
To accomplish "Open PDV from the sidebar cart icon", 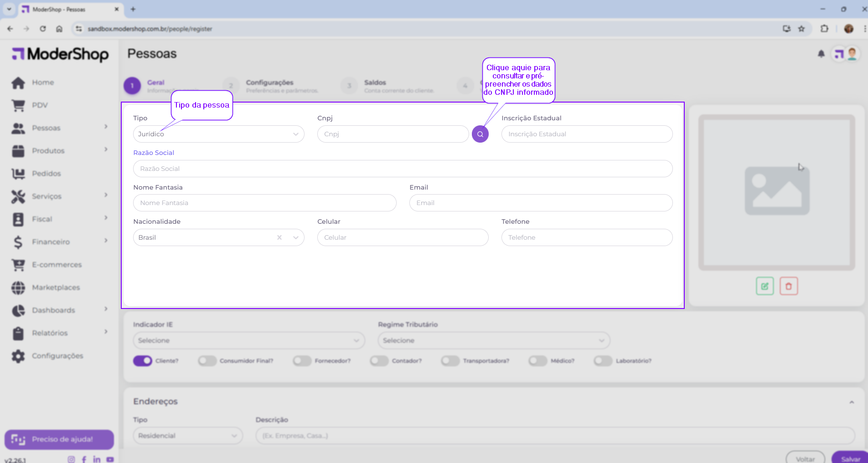I will tap(18, 105).
